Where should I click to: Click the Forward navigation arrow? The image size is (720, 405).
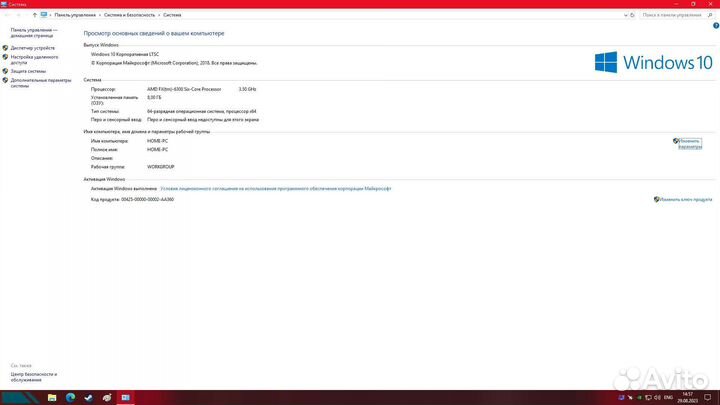point(18,15)
